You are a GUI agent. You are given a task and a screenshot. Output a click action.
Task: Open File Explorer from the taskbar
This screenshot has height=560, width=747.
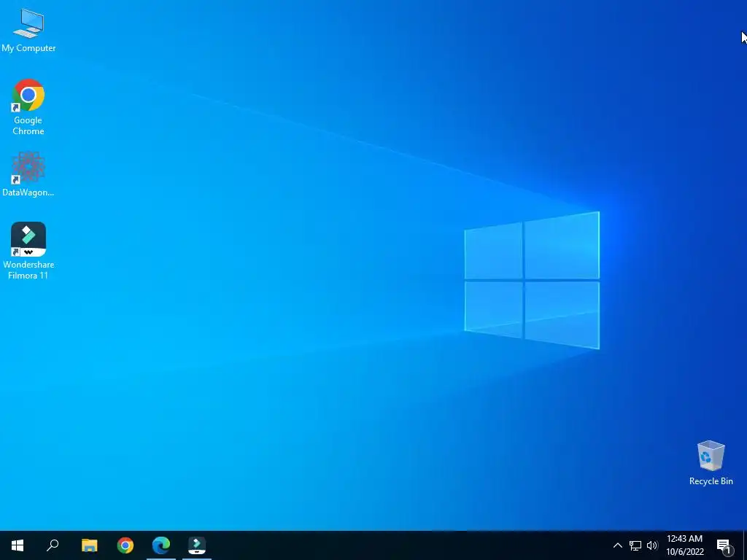coord(89,545)
